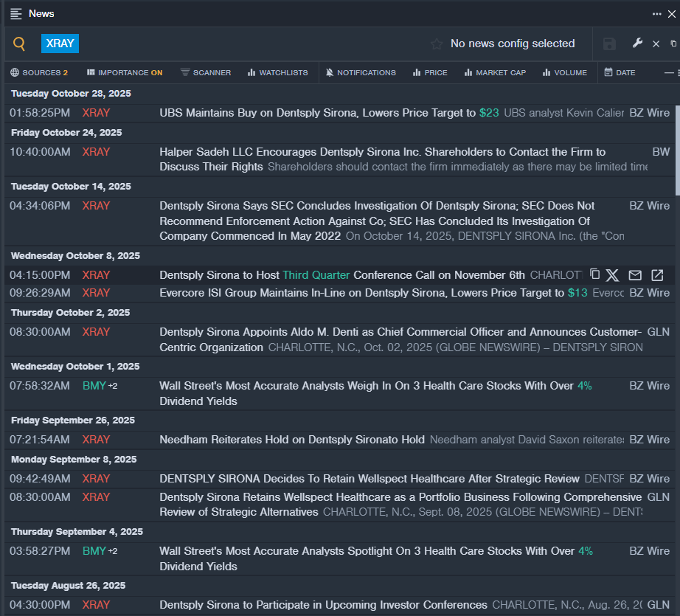The height and width of the screenshot is (616, 680).
Task: Open the conference call story in new window
Action: 657,275
